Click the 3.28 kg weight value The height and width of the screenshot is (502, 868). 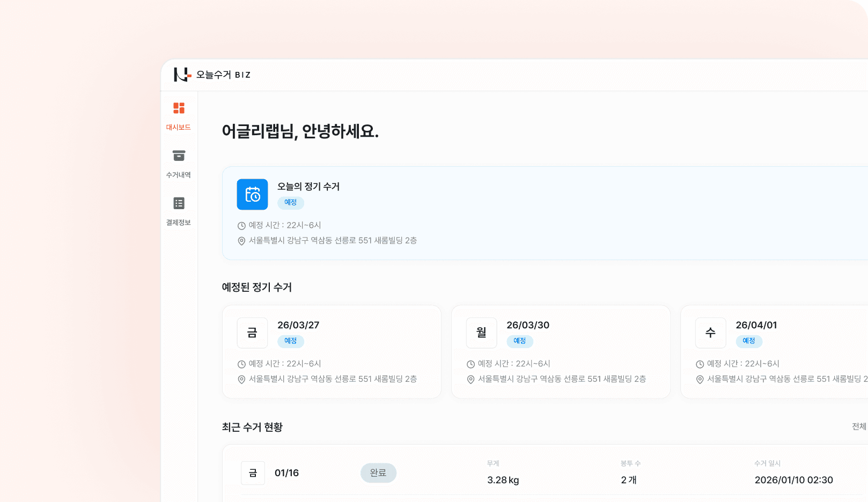[503, 480]
